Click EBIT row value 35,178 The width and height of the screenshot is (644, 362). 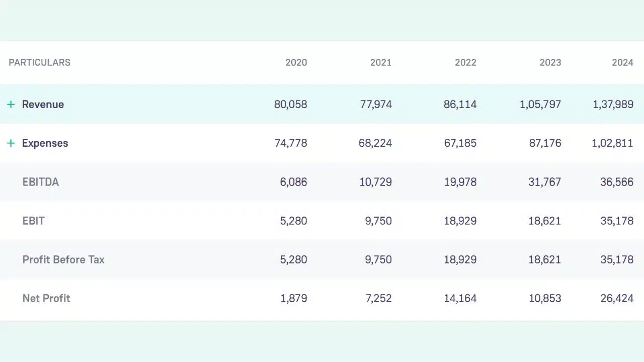click(x=617, y=221)
